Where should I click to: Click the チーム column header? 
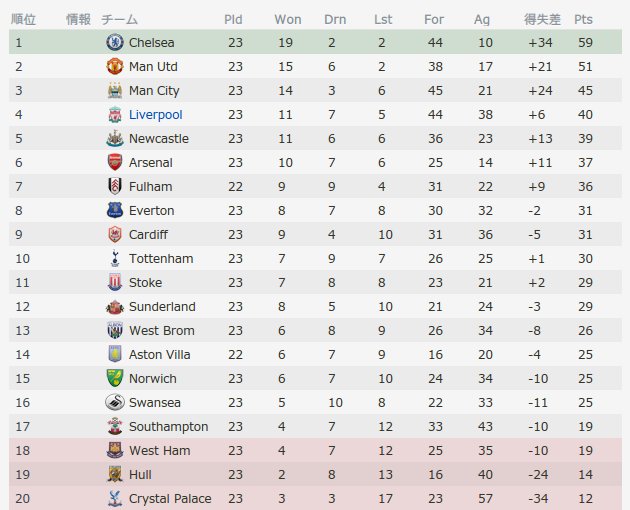[x=119, y=19]
